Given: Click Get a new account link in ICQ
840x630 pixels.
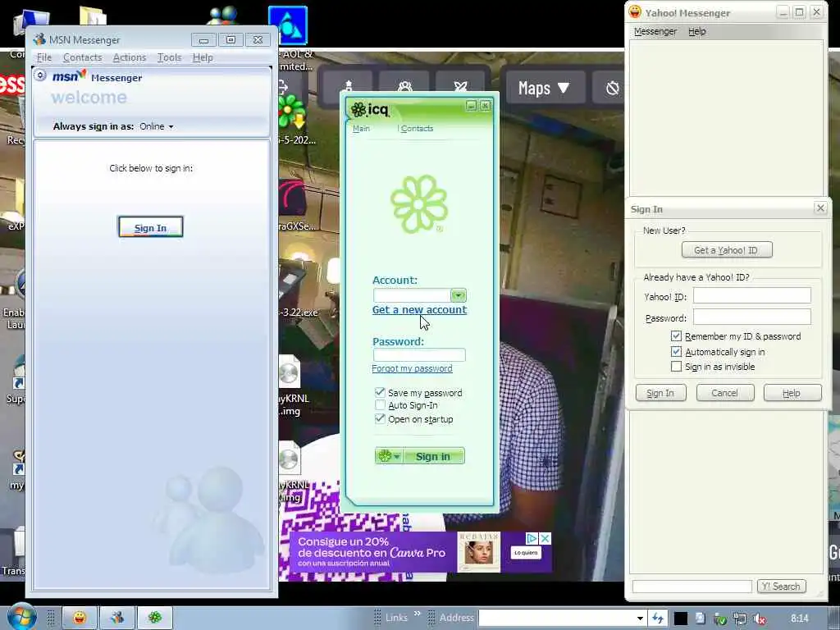Looking at the screenshot, I should click(x=419, y=309).
